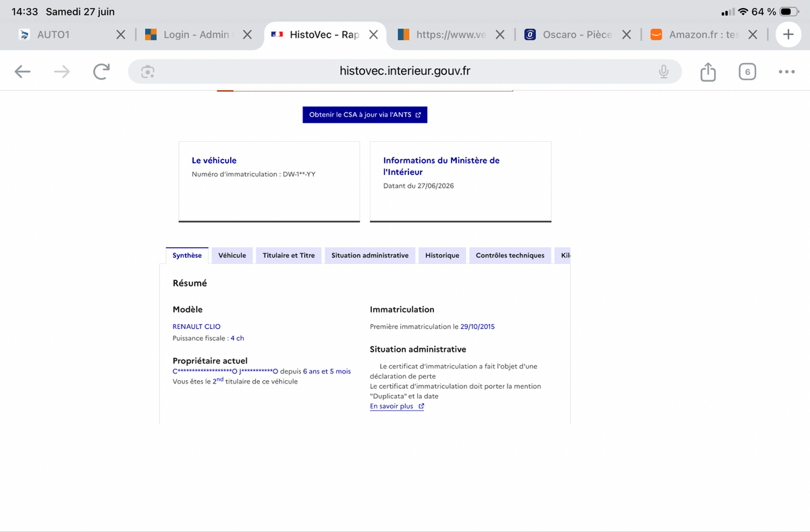Go back to the previous page
The height and width of the screenshot is (532, 810).
point(23,72)
